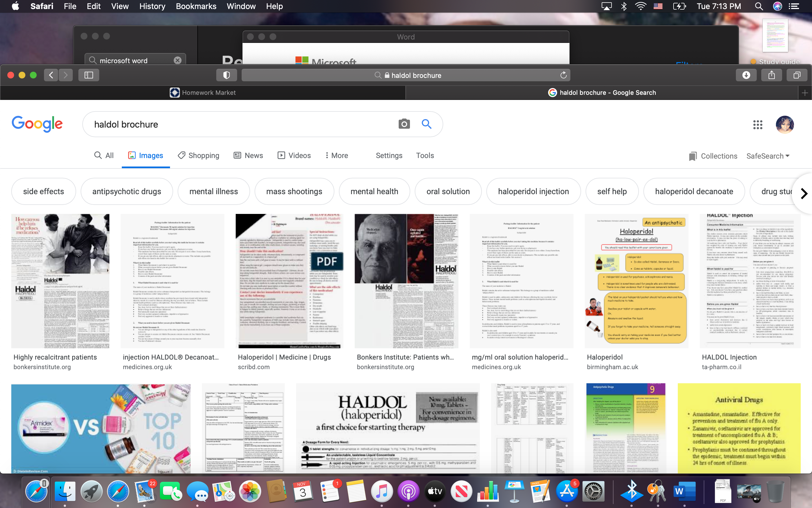Filter by the 'mental health' chip
812x508 pixels.
click(374, 192)
